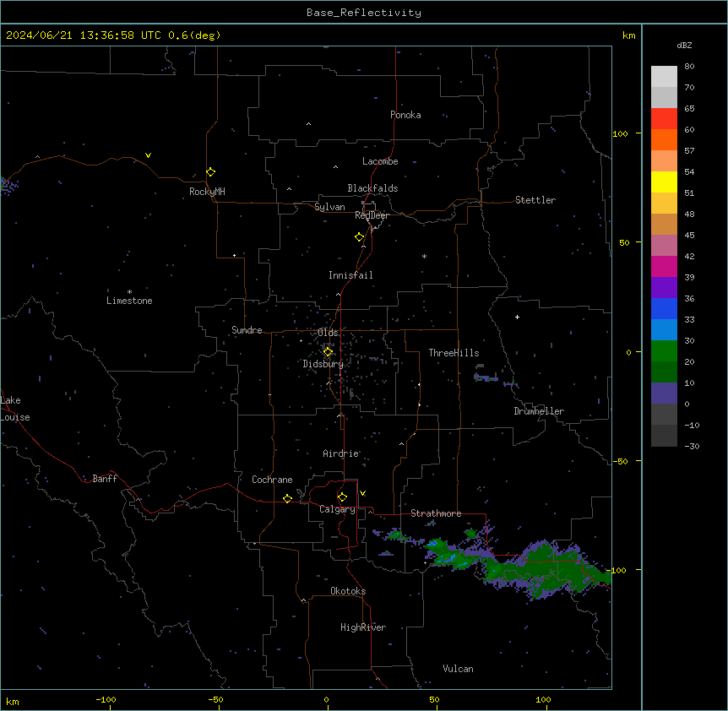Select the yellow diamond marker between Olds and Didsbury
This screenshot has width=728, height=711.
click(x=328, y=352)
